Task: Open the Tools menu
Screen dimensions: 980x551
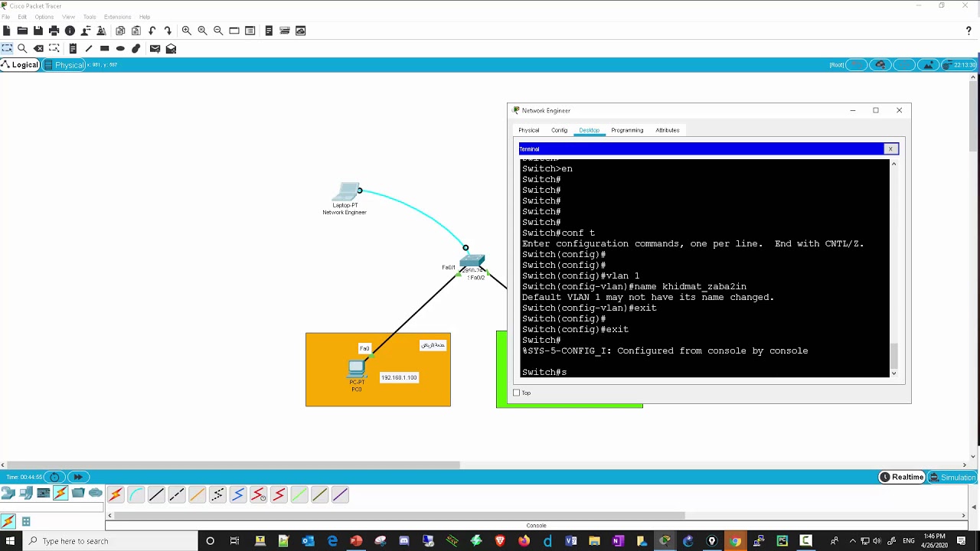Action: (90, 17)
